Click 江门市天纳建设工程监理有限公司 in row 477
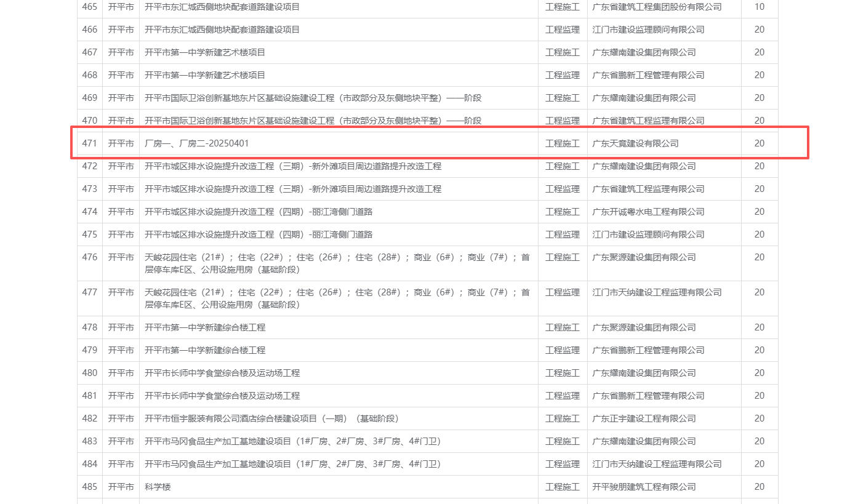The height and width of the screenshot is (504, 858). tap(657, 292)
